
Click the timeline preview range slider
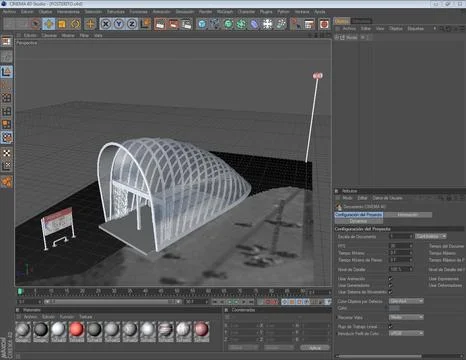(113, 302)
